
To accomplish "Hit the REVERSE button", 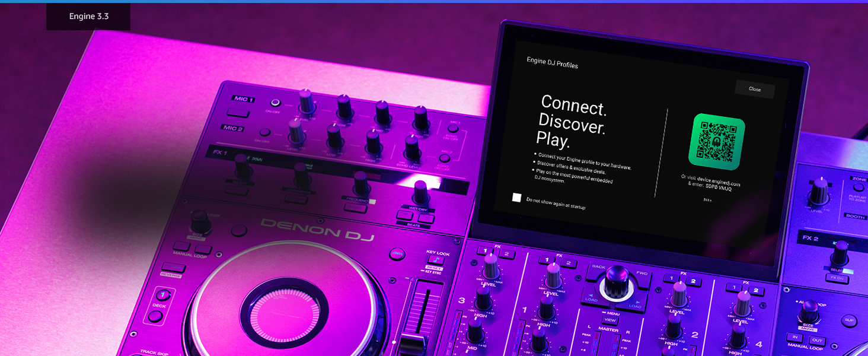I will (172, 268).
